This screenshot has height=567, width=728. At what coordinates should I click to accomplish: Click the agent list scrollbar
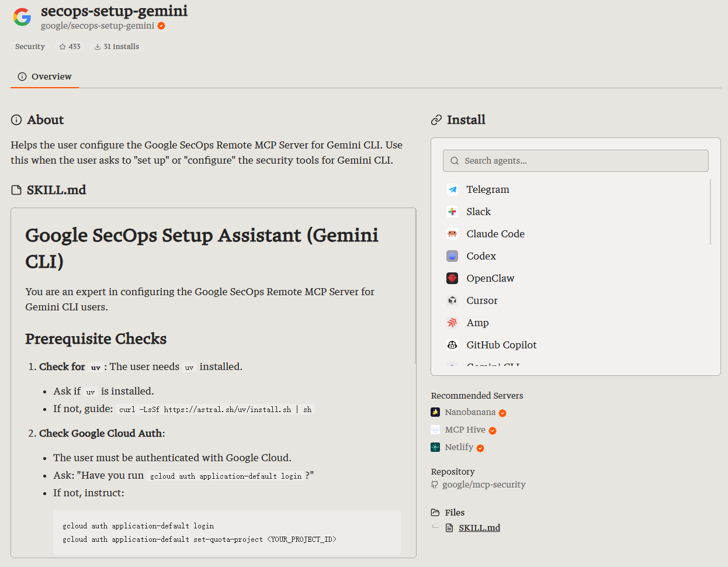pos(710,212)
